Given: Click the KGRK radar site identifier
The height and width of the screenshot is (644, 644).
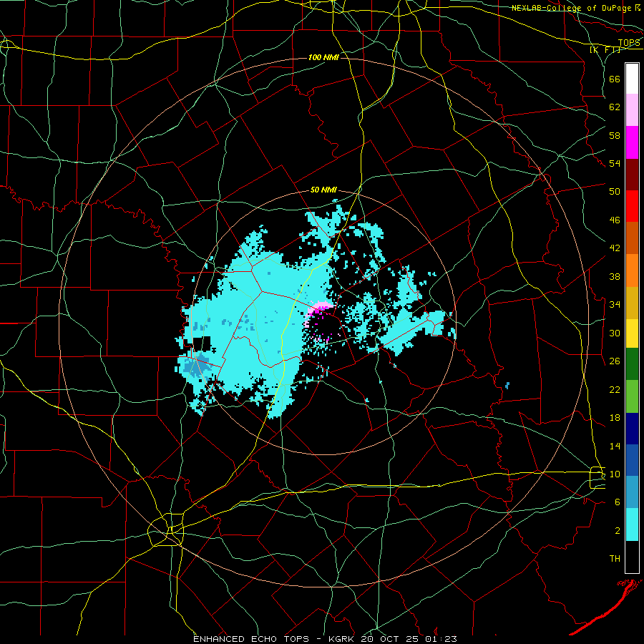Looking at the screenshot, I should tap(342, 639).
